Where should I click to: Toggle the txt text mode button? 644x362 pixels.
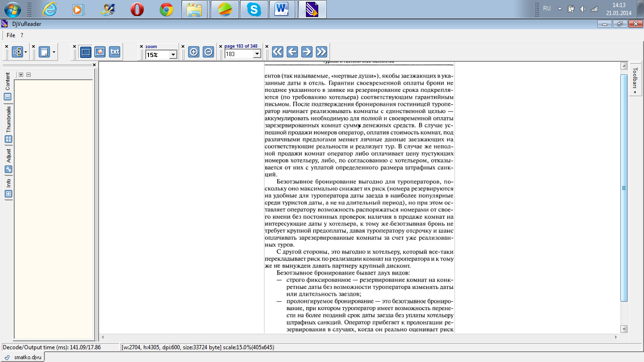coord(115,52)
